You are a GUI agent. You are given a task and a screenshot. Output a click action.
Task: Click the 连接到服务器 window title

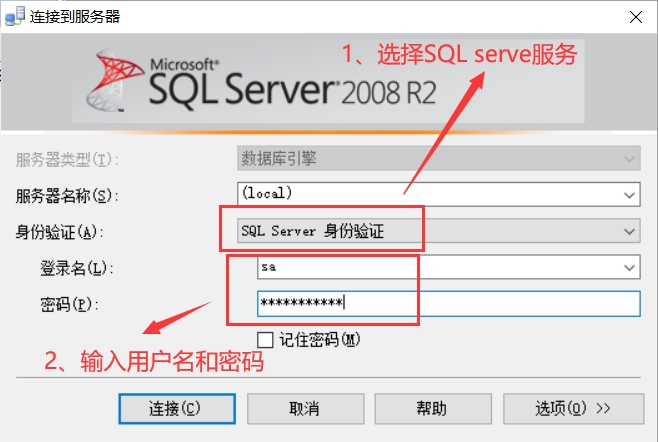[x=75, y=17]
